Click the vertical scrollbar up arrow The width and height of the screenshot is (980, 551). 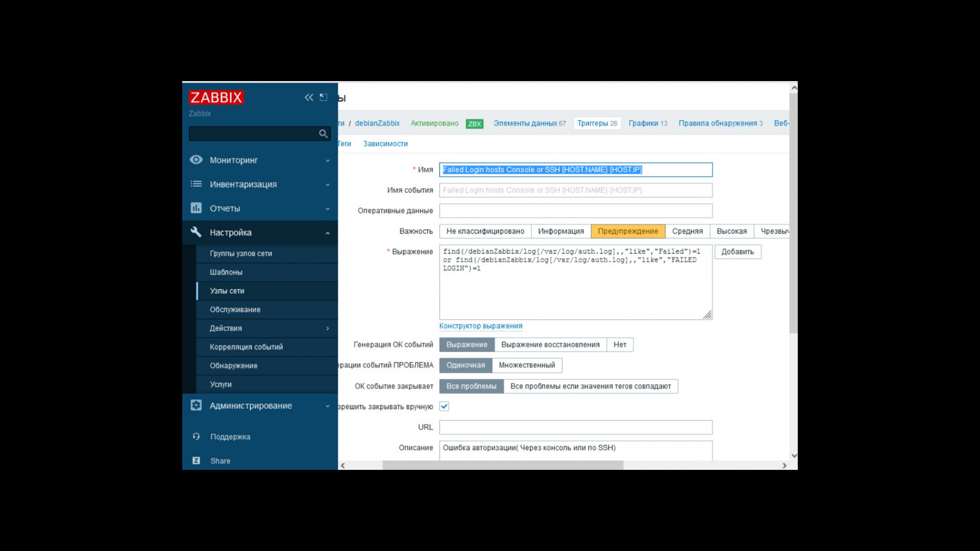point(794,87)
